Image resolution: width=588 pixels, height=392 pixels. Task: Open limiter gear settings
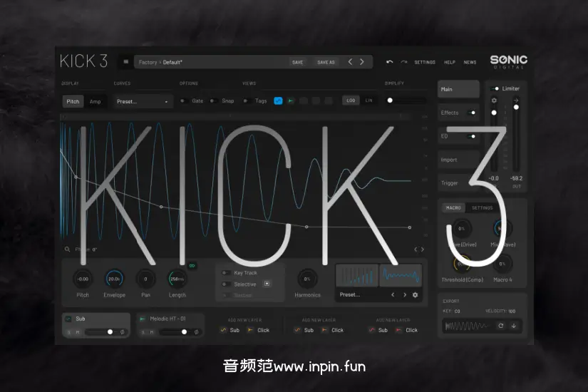494,100
